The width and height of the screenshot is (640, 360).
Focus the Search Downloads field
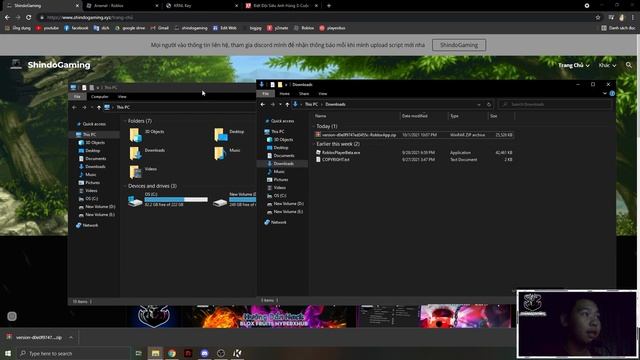(x=554, y=104)
